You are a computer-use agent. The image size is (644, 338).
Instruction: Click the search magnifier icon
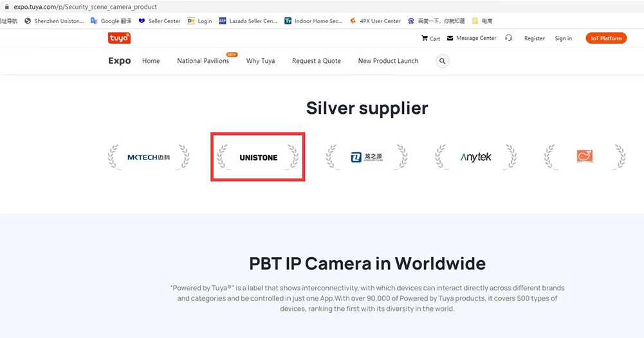click(442, 61)
